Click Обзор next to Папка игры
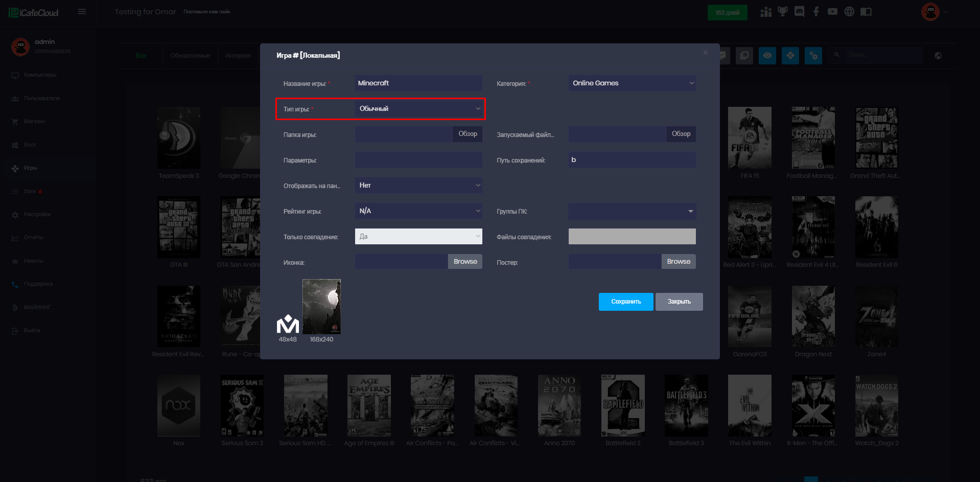Viewport: 980px width, 482px height. click(x=468, y=134)
